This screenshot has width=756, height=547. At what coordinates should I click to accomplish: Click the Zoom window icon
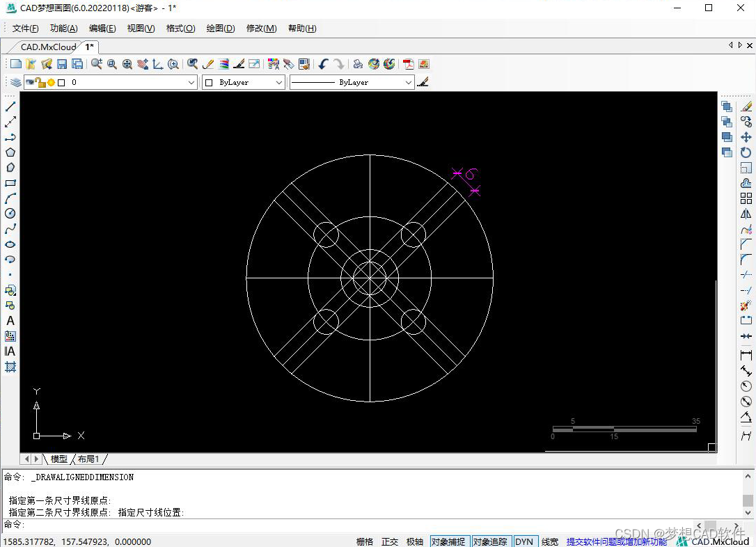pyautogui.click(x=112, y=64)
